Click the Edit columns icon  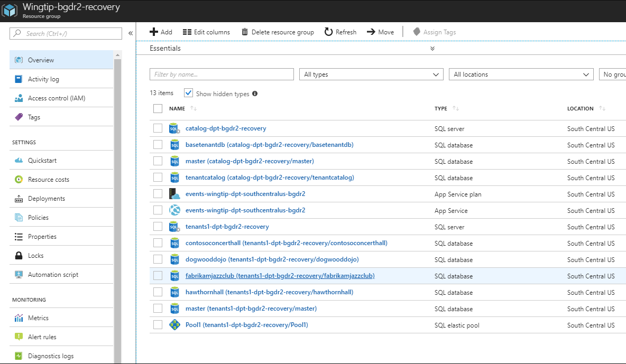187,32
